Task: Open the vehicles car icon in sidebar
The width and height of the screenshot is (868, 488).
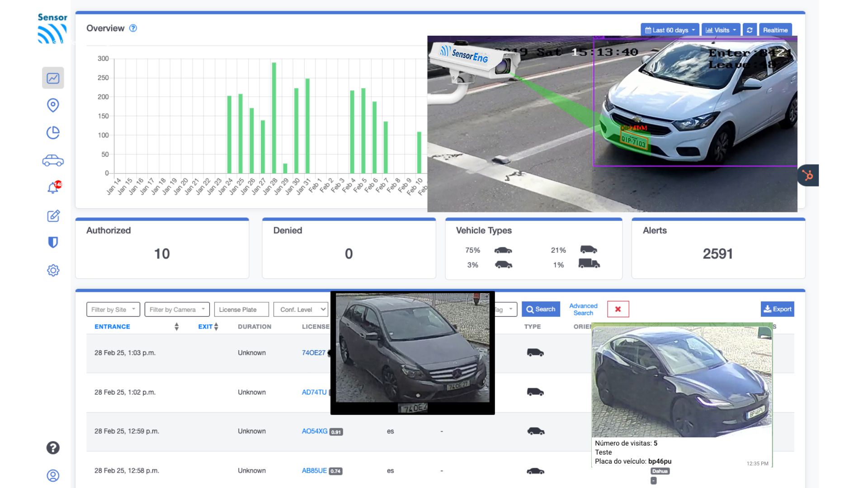Action: pyautogui.click(x=53, y=161)
